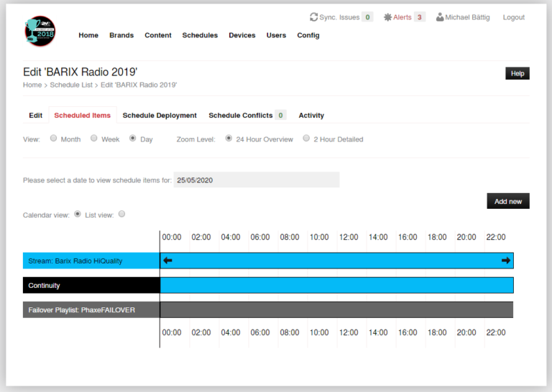Click the Help button
552x392 pixels.
(x=517, y=73)
